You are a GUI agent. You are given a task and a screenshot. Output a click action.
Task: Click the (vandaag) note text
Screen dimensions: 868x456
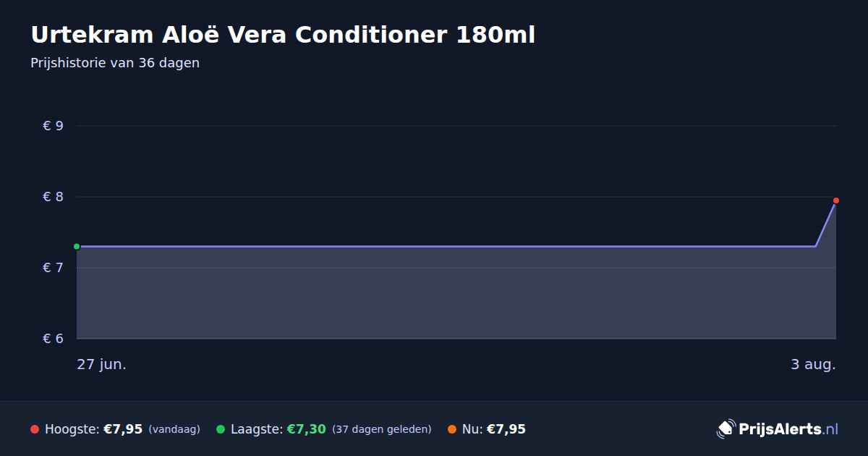click(174, 430)
